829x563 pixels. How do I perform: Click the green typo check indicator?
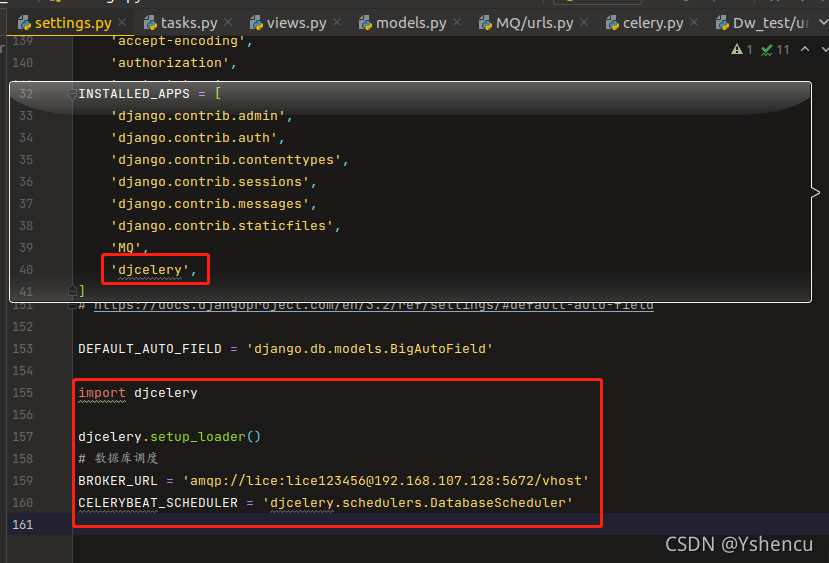click(767, 50)
